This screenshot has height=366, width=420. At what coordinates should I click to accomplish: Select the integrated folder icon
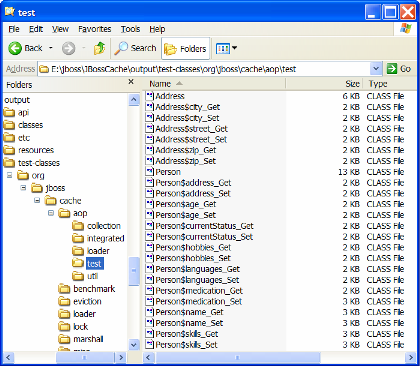point(78,238)
